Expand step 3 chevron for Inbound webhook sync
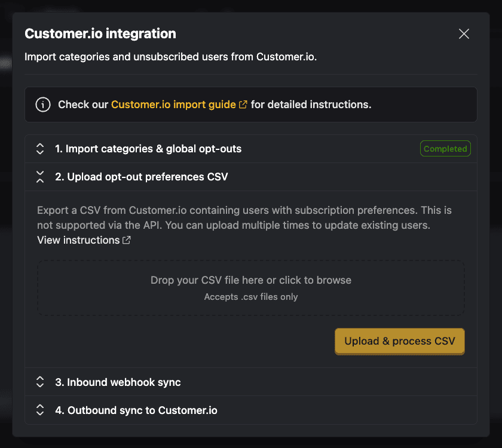This screenshot has width=502, height=448. (40, 382)
